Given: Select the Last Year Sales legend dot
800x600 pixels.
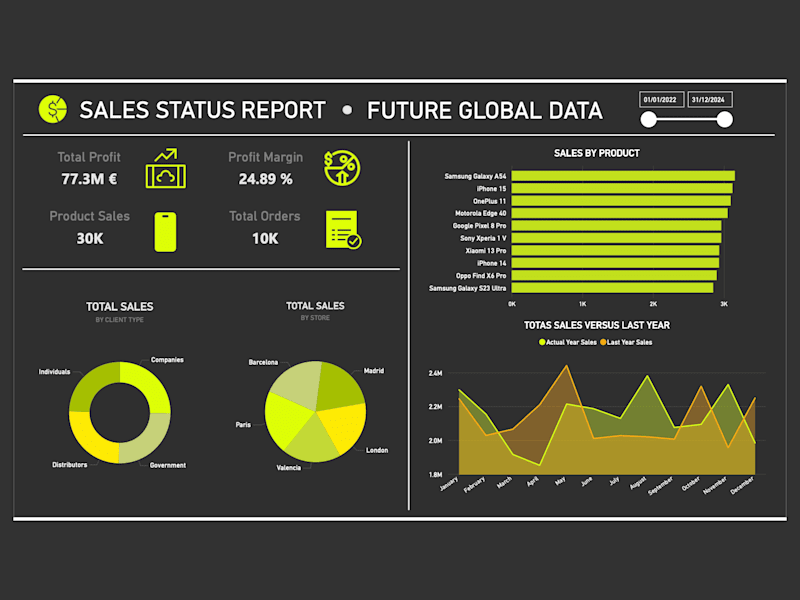Looking at the screenshot, I should click(603, 342).
